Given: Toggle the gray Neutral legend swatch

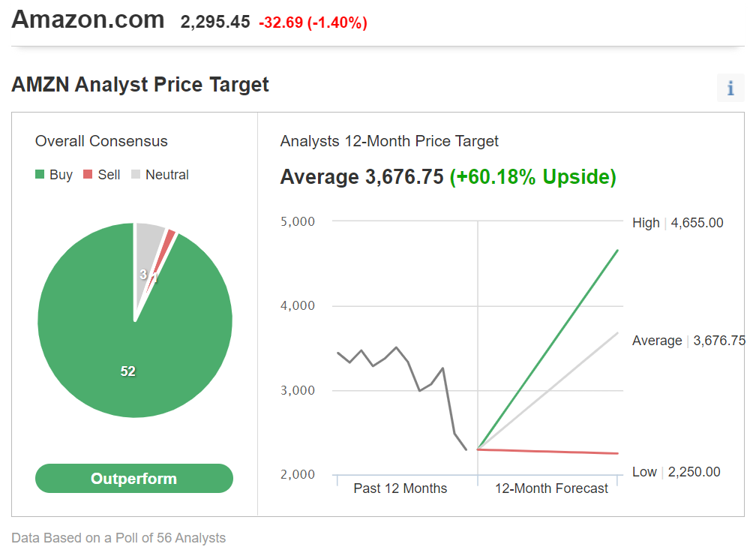Looking at the screenshot, I should (x=136, y=174).
